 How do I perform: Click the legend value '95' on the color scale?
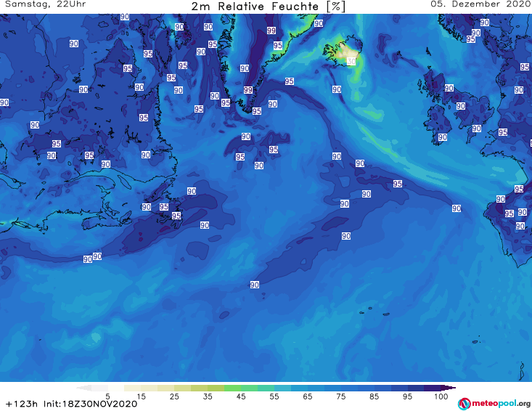tap(407, 396)
